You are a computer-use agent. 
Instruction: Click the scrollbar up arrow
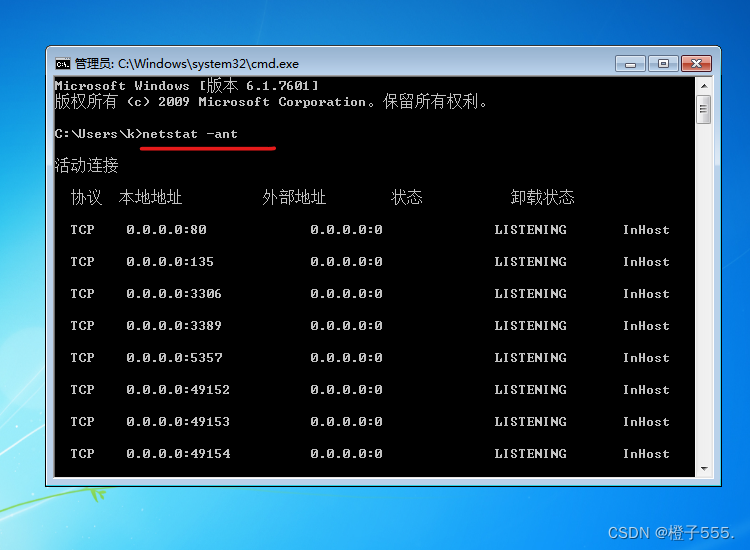tap(704, 86)
